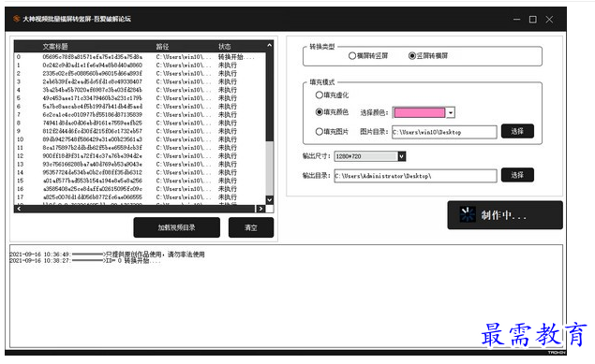The image size is (595, 364).
Task: Click the 路径 column header
Action: (162, 46)
